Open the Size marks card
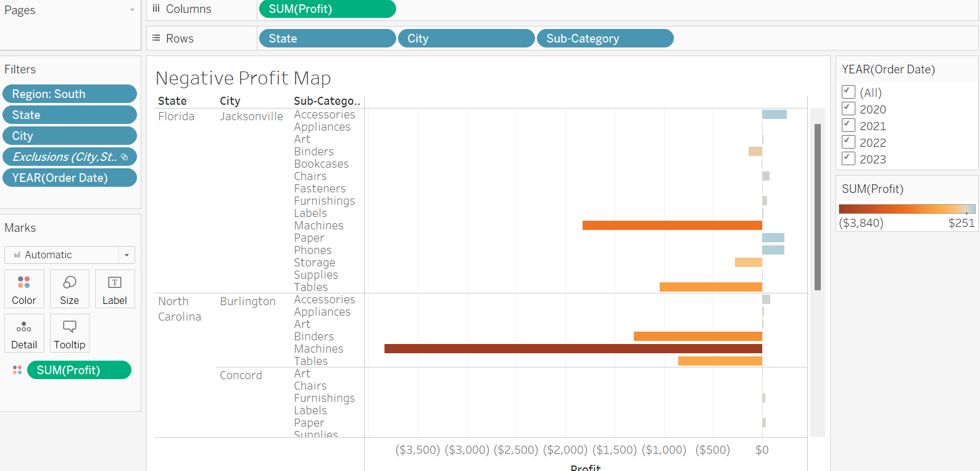Screen dimensions: 980x471 click(69, 289)
